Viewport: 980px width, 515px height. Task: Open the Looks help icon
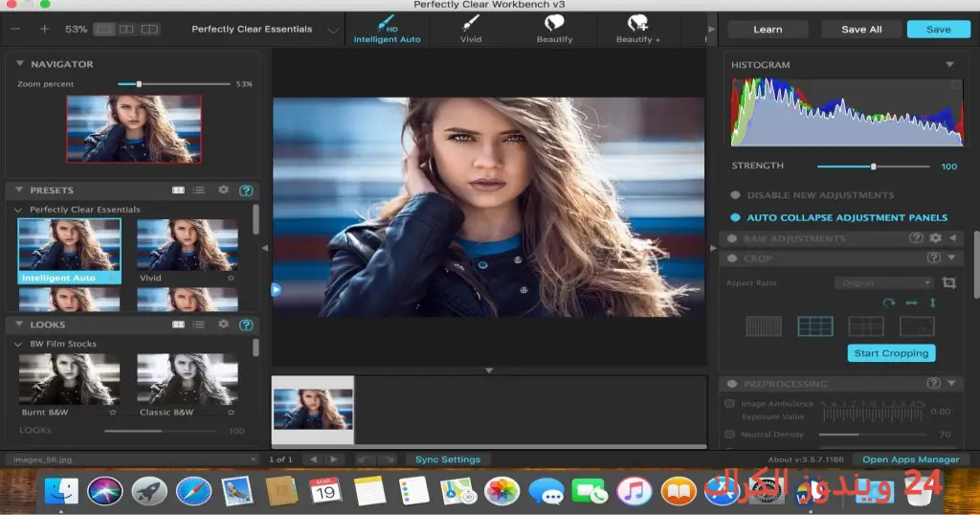click(x=246, y=325)
